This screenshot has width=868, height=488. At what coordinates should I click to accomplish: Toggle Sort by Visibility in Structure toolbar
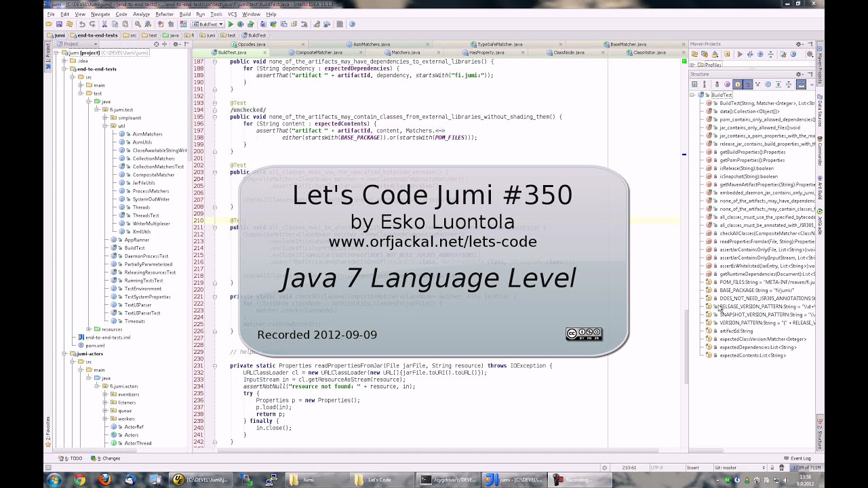[694, 84]
